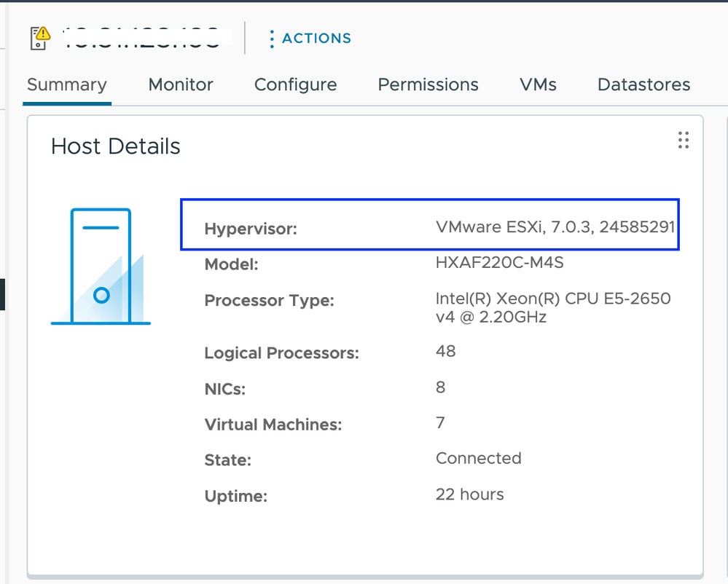Click the Processor Type: label
Viewport: 728px width, 584px height.
click(270, 301)
